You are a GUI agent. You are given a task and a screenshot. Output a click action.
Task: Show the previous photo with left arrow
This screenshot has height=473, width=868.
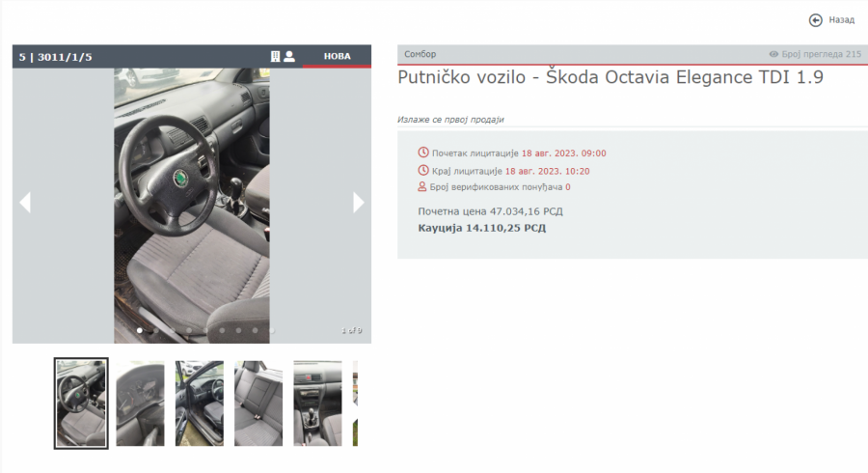[x=25, y=202]
